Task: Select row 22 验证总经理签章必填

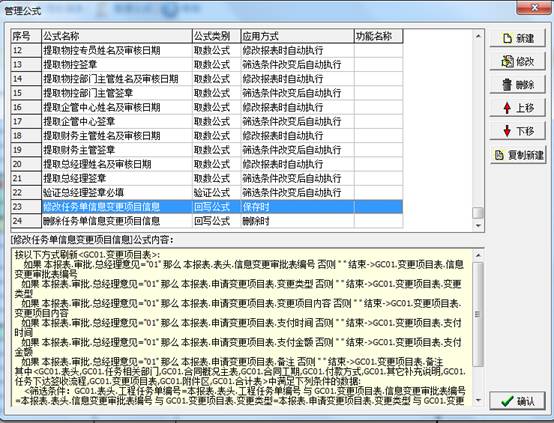Action: point(207,193)
